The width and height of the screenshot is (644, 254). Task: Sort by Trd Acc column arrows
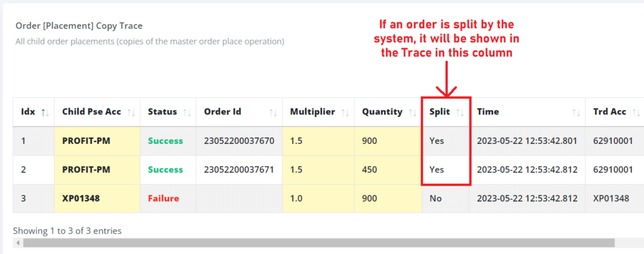click(636, 112)
